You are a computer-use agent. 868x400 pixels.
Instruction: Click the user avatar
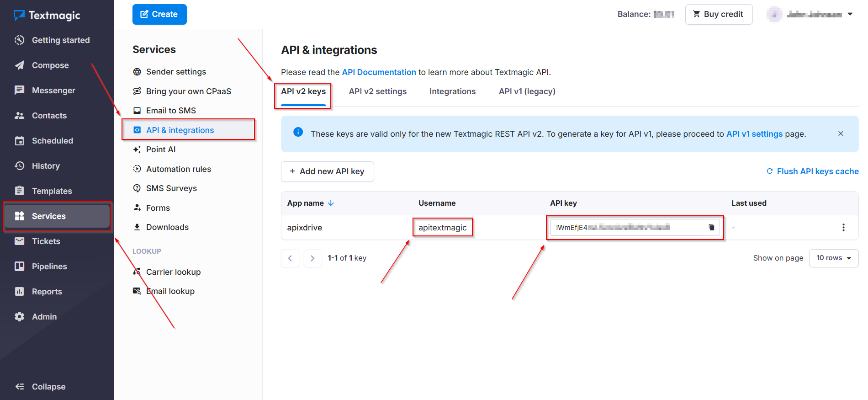point(774,14)
